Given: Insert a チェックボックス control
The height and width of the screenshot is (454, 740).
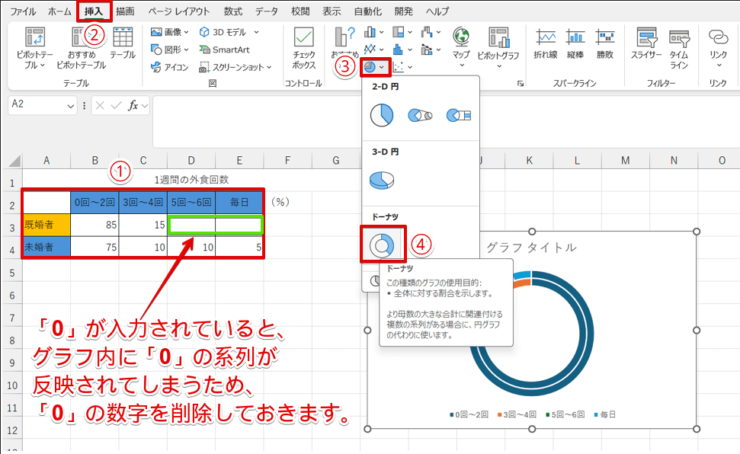Looking at the screenshot, I should click(x=303, y=47).
